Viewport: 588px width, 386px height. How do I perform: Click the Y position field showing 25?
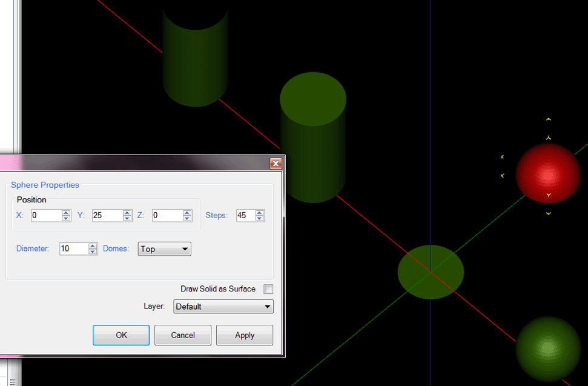coord(107,215)
